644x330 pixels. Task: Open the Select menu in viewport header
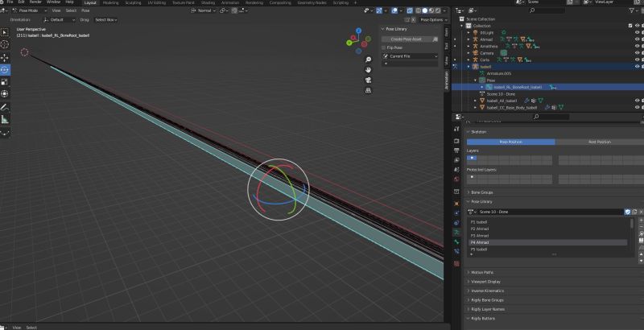point(71,10)
